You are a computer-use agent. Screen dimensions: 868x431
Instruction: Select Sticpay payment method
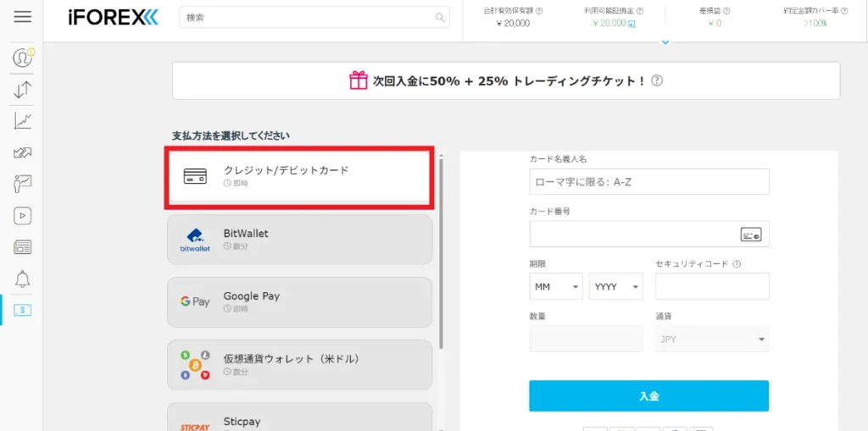(299, 417)
